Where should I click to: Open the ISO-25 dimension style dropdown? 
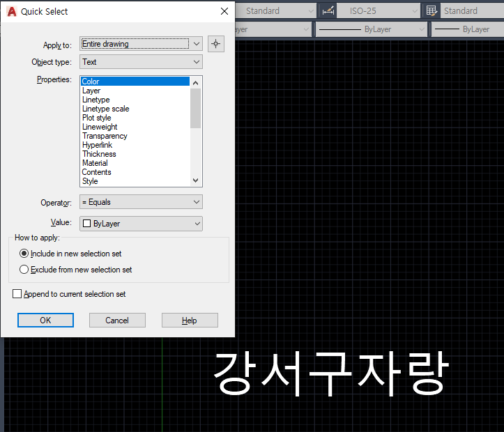click(379, 11)
